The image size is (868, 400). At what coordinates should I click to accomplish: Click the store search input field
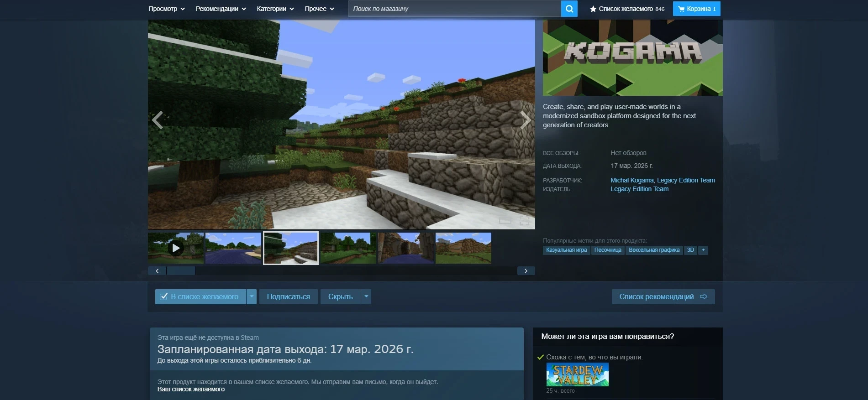454,9
